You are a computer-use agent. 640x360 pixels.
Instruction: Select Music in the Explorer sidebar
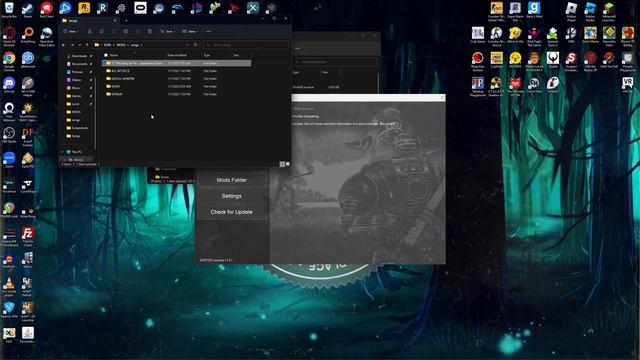click(76, 88)
